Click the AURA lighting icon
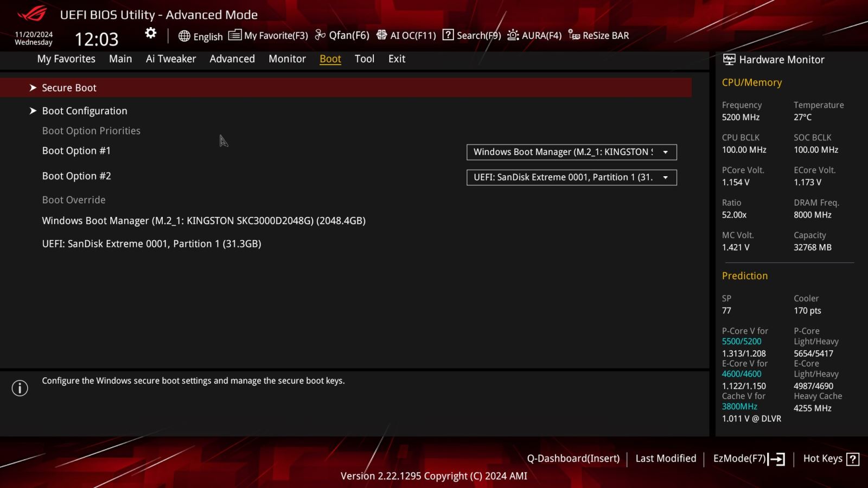Viewport: 868px width, 488px height. point(513,35)
